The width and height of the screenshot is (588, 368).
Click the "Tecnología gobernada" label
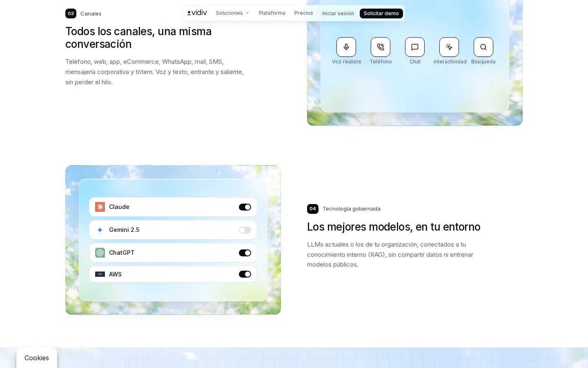(352, 209)
